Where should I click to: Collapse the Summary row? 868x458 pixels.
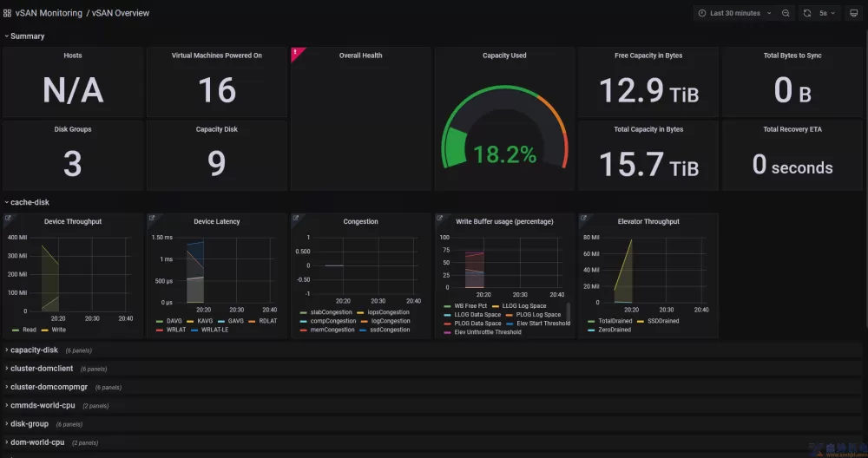(x=25, y=36)
